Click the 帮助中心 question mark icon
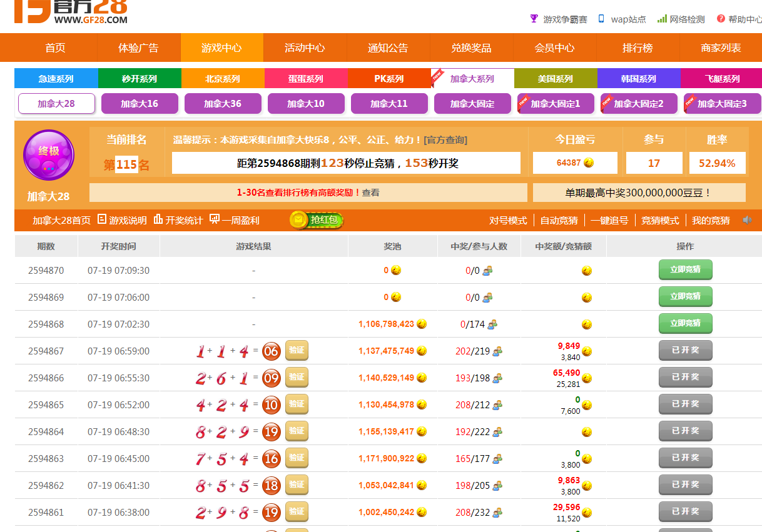The image size is (762, 532). tap(721, 19)
